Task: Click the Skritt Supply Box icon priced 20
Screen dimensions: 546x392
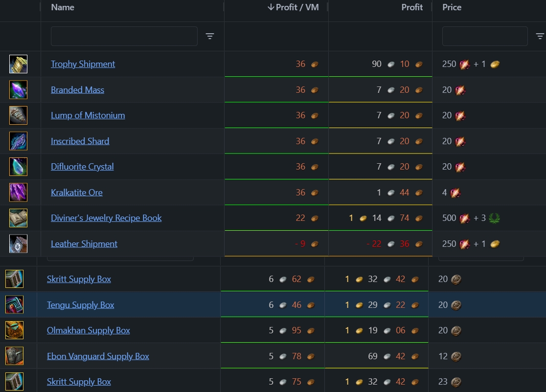Action: tap(14, 279)
